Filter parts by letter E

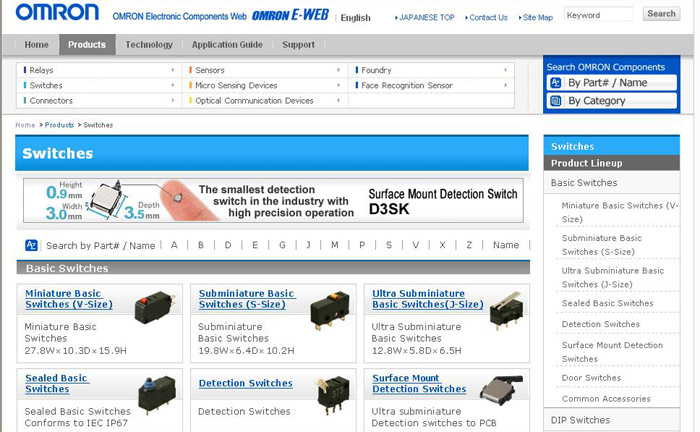click(255, 245)
